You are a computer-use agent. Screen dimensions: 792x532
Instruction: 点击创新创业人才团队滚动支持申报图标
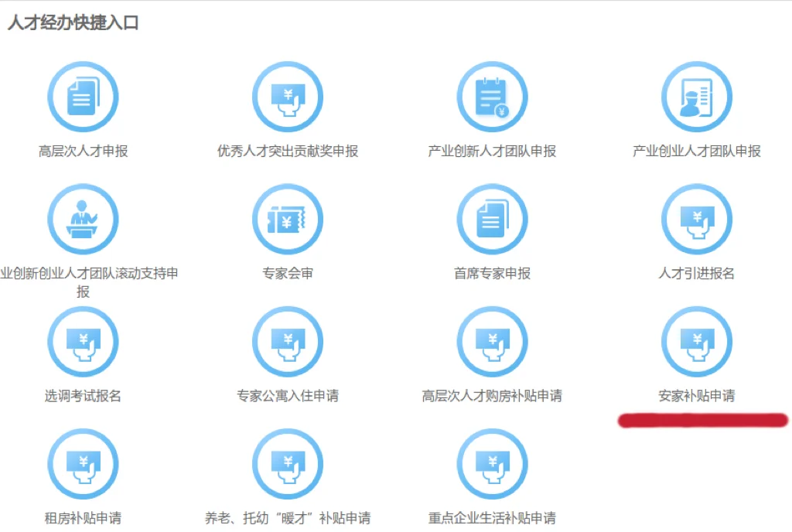84,218
